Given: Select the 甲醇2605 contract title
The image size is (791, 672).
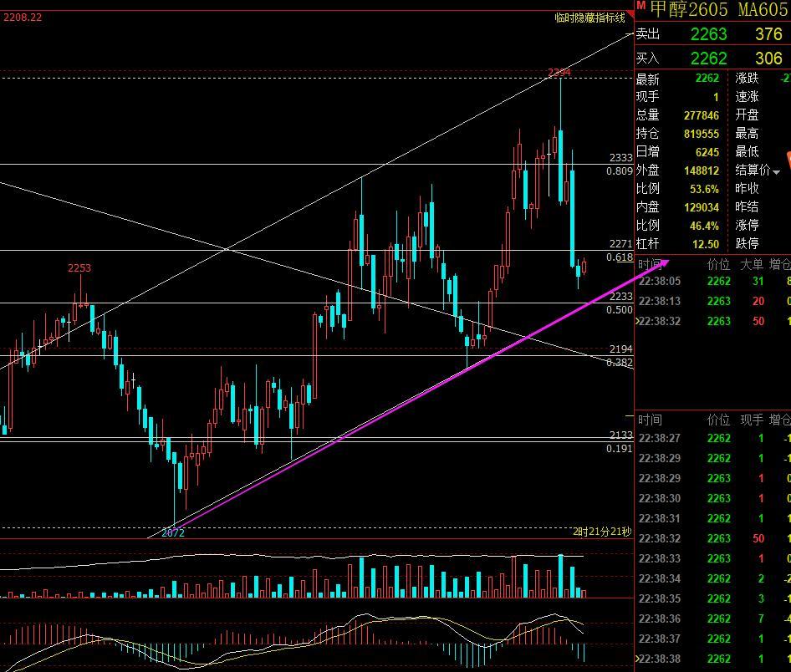Looking at the screenshot, I should point(689,9).
